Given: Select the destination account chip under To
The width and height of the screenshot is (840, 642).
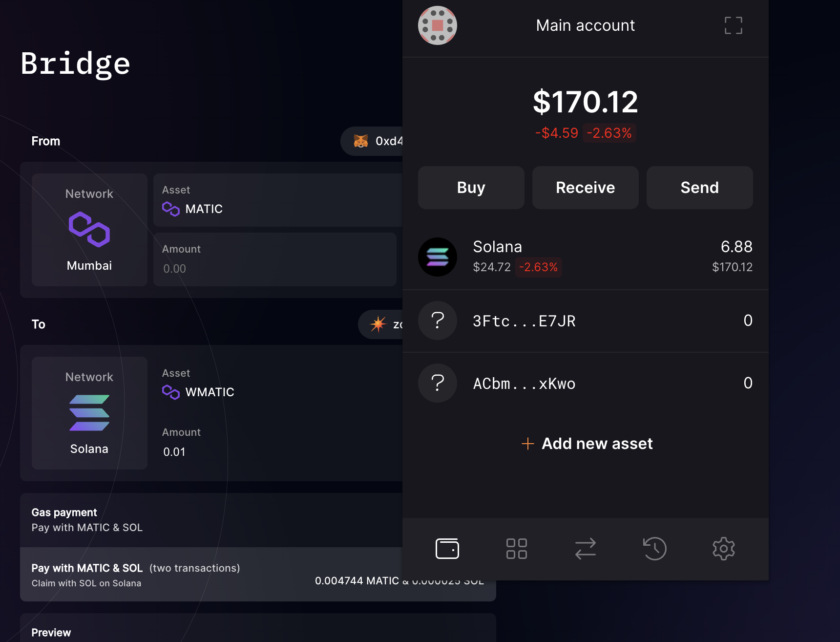Looking at the screenshot, I should point(386,324).
